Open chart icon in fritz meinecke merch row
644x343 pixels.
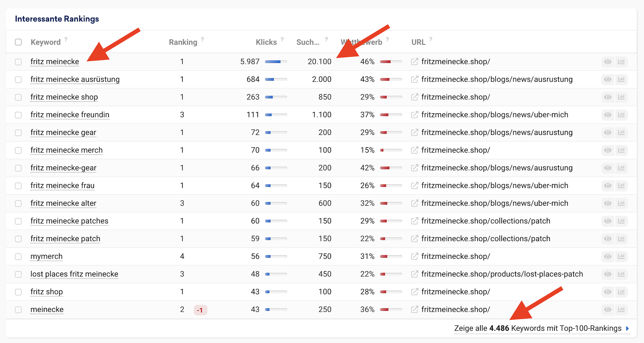point(621,150)
